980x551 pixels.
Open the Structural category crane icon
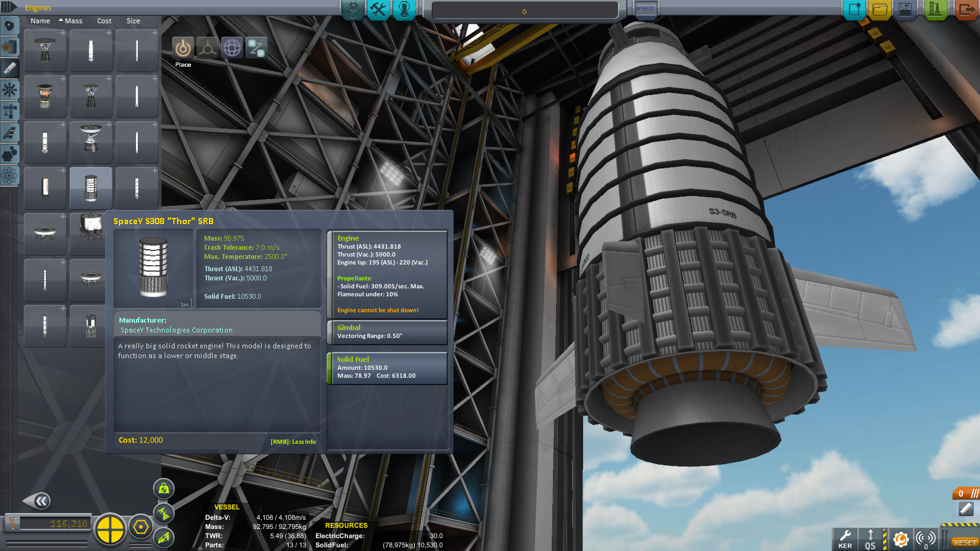[10, 111]
